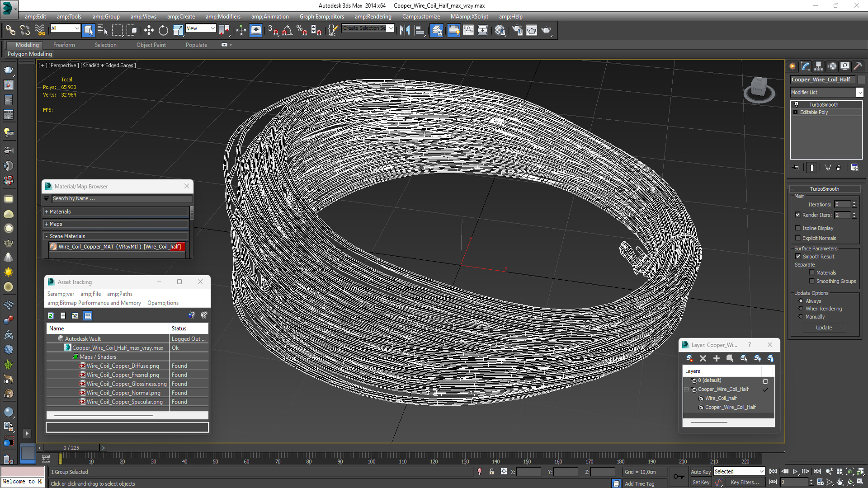Image resolution: width=868 pixels, height=488 pixels.
Task: Open the Modifier List dropdown
Action: pyautogui.click(x=859, y=92)
